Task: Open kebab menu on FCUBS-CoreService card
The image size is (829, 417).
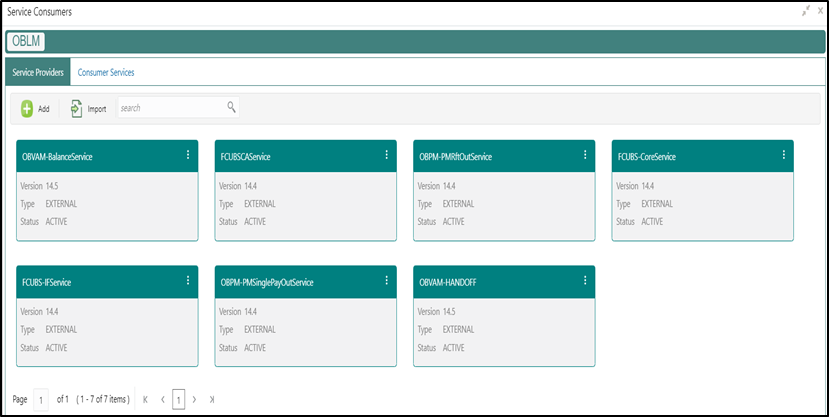Action: click(784, 154)
